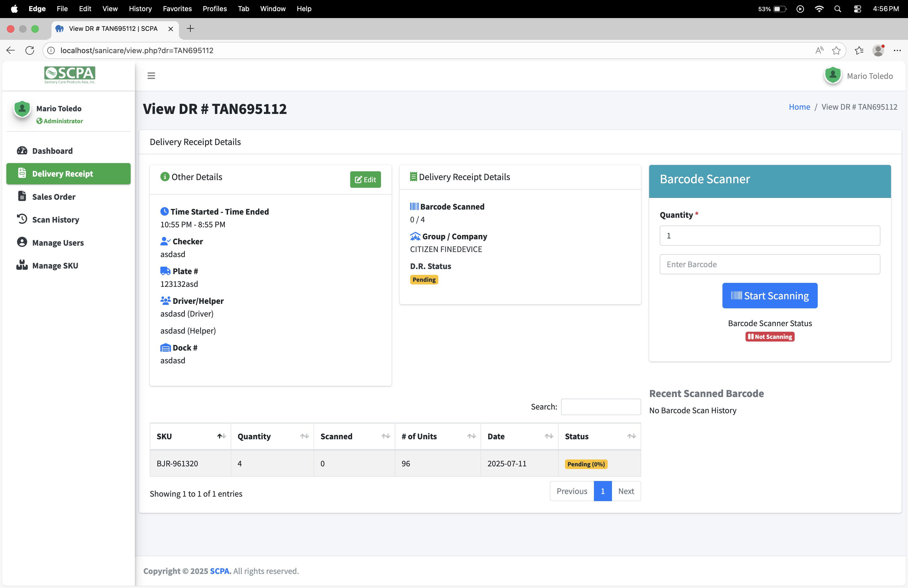Open the History menu
The width and height of the screenshot is (908, 588).
point(140,8)
